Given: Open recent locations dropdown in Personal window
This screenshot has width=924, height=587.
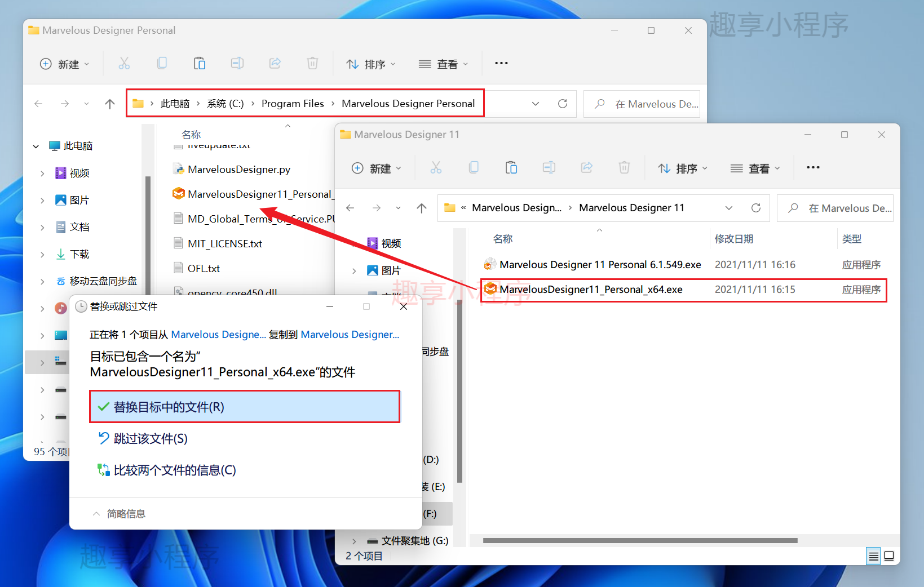Looking at the screenshot, I should [x=86, y=104].
